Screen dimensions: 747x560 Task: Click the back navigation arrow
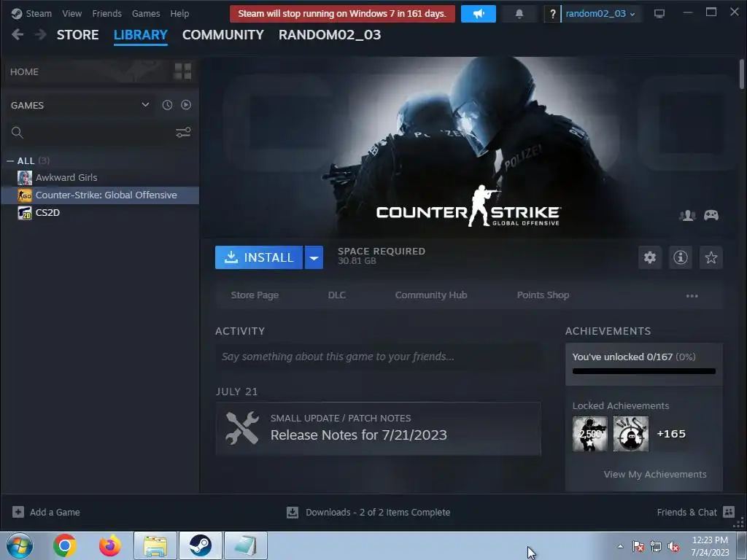[x=18, y=34]
